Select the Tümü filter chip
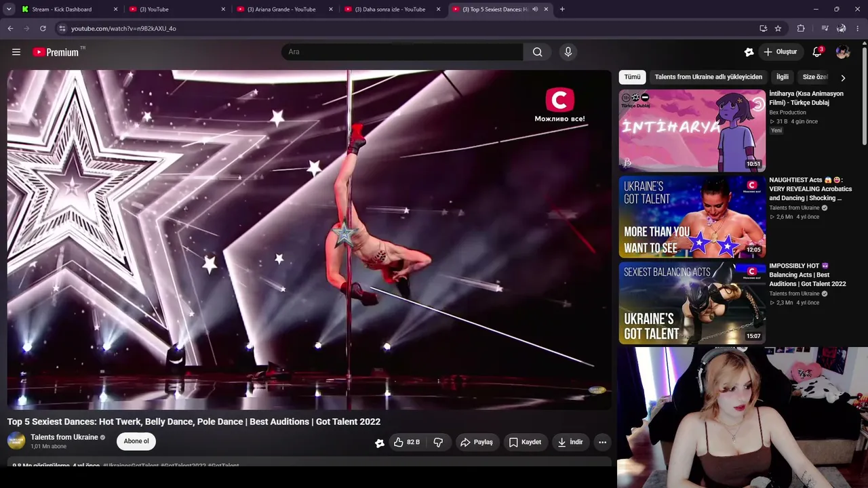The image size is (868, 488). [632, 77]
